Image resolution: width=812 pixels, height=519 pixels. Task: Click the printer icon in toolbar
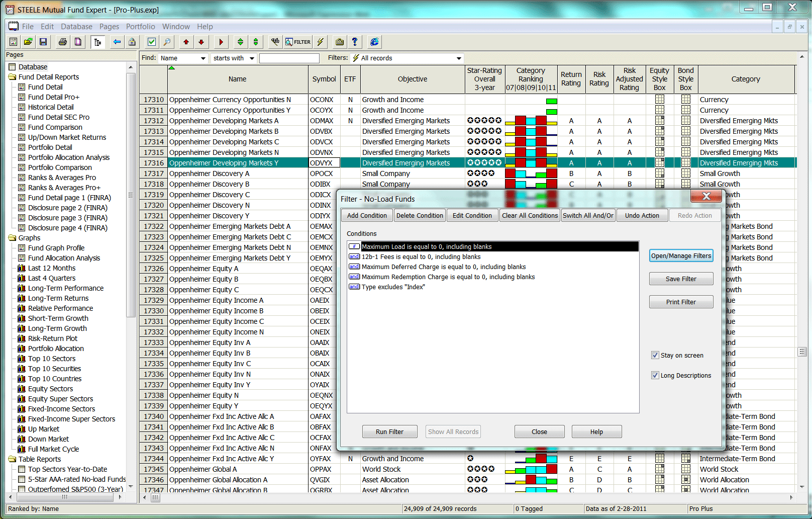63,42
